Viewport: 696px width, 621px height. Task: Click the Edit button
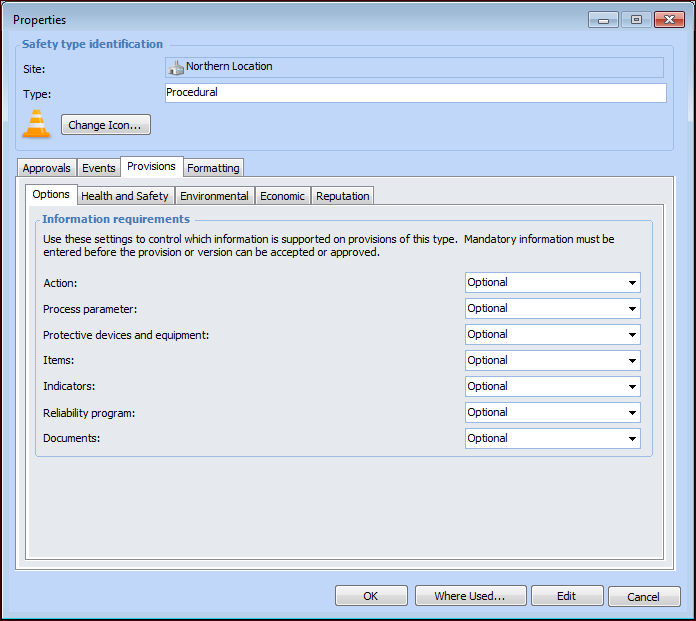coord(567,596)
